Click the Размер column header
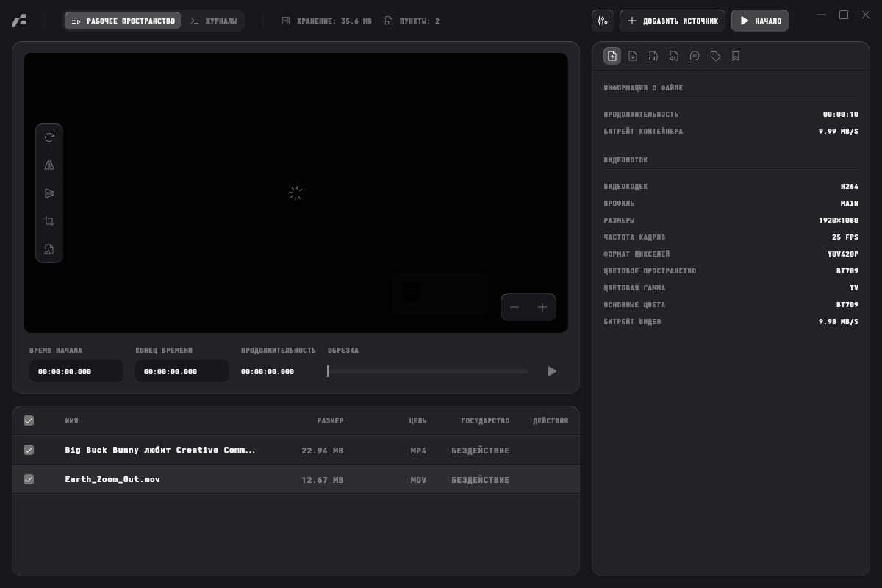This screenshot has width=882, height=588. pyautogui.click(x=330, y=421)
